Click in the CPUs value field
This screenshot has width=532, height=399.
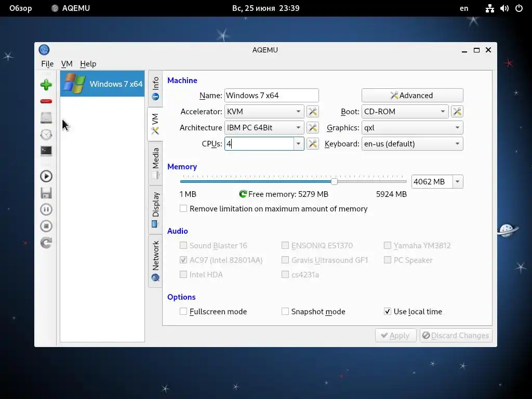(259, 144)
